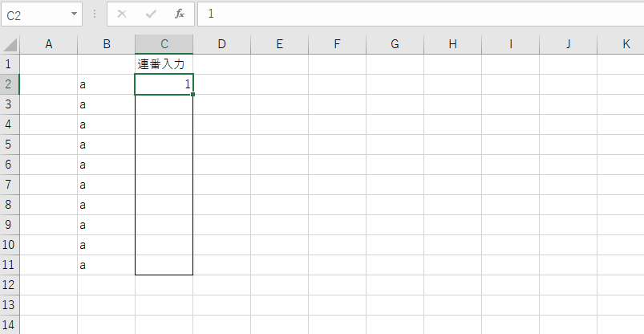Click cell C1 containing 連番入力
Viewport: 644px width, 334px height.
[x=164, y=64]
